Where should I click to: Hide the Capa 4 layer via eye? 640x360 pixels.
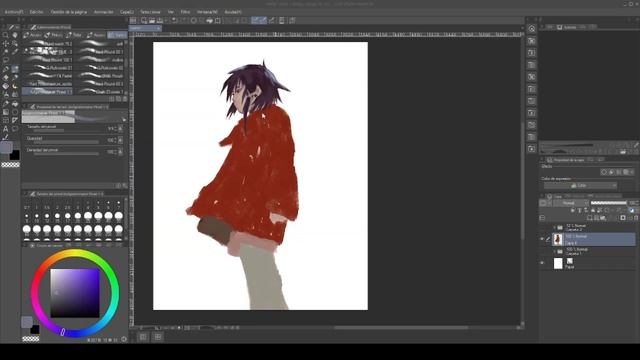pyautogui.click(x=542, y=239)
